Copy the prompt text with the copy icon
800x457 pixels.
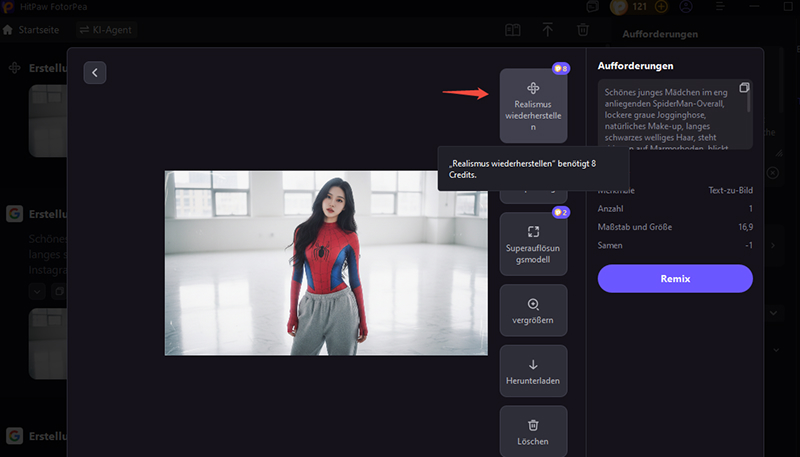pyautogui.click(x=744, y=88)
